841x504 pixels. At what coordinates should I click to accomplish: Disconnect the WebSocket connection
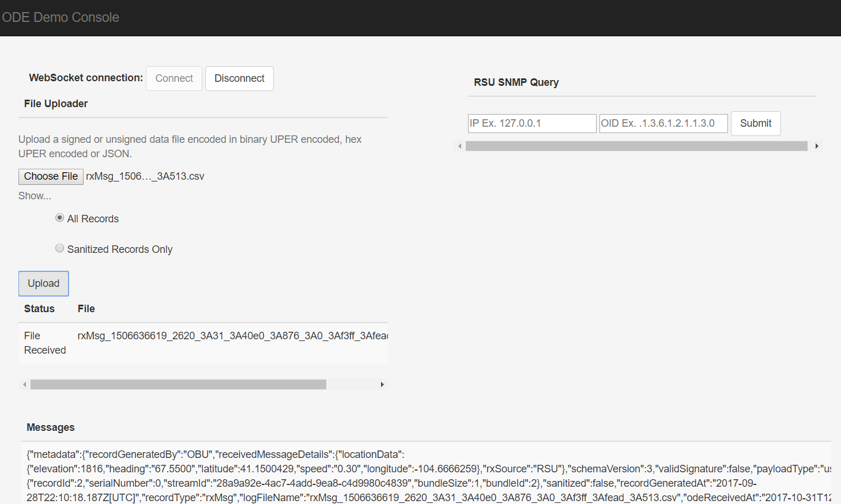click(x=239, y=78)
